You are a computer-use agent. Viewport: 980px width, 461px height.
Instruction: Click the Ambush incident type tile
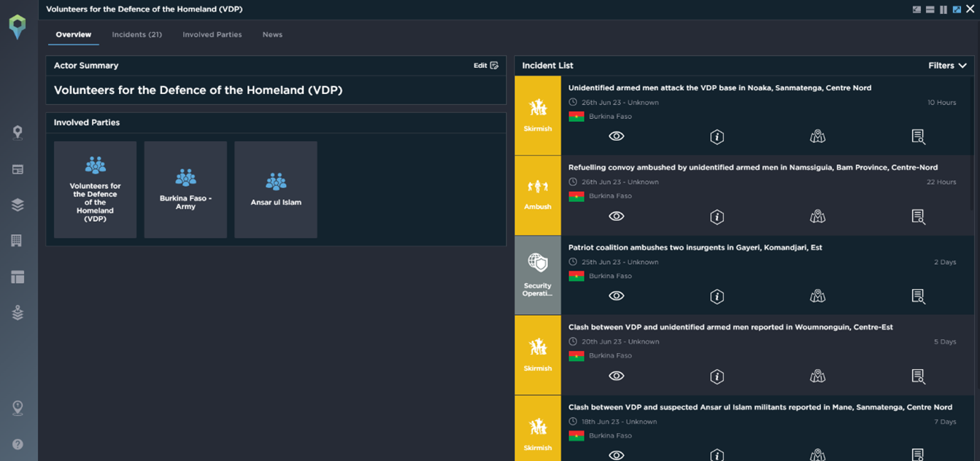pyautogui.click(x=538, y=195)
